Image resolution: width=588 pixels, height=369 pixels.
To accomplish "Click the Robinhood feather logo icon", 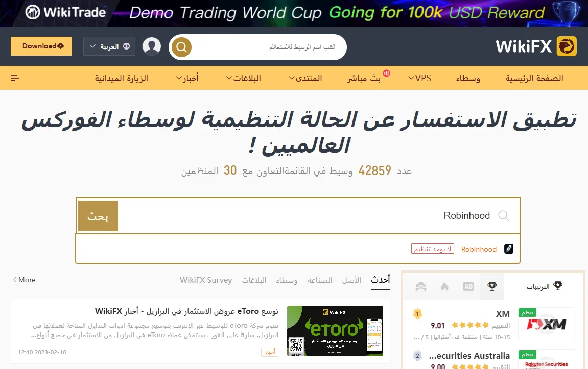I will coord(509,249).
